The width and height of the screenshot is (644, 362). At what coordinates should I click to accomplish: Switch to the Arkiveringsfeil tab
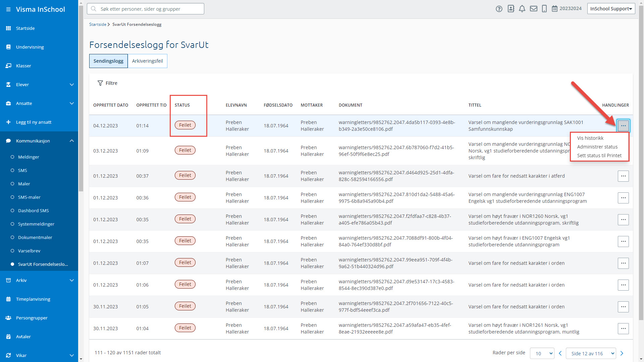pos(147,61)
